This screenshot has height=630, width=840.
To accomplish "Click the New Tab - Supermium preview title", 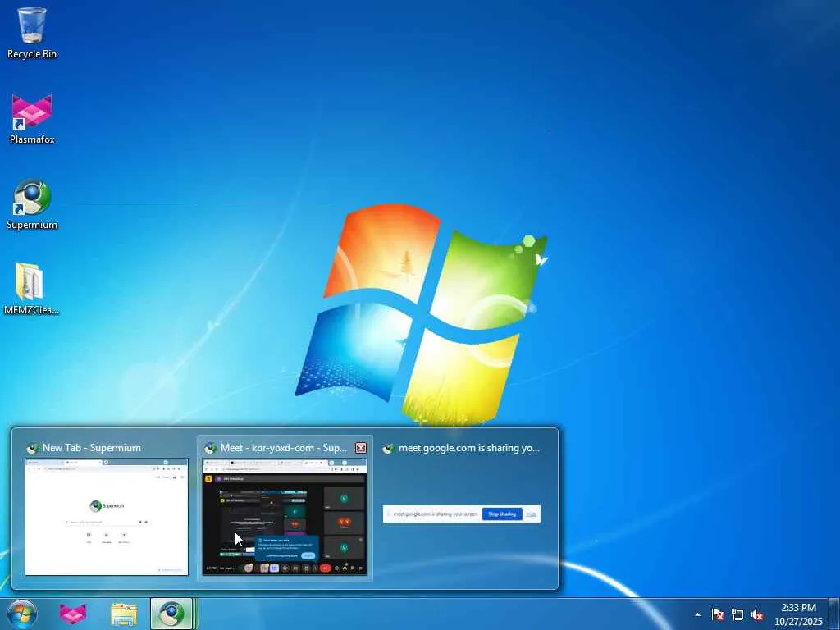I will (x=92, y=448).
